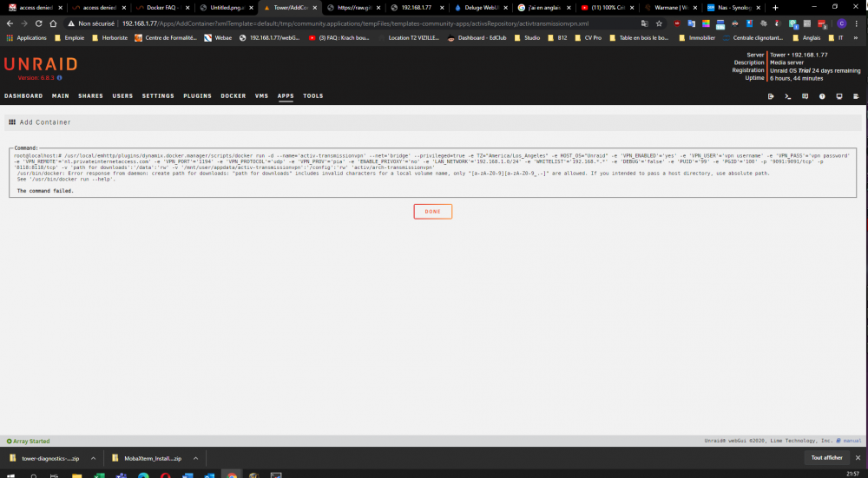This screenshot has width=868, height=478.
Task: Click the browser back arrow
Action: tap(10, 23)
